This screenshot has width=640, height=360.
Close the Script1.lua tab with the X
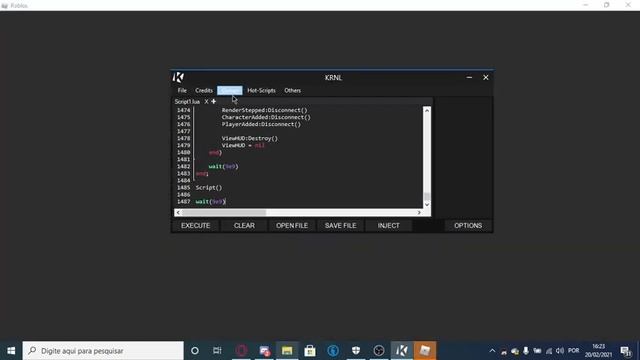pyautogui.click(x=206, y=102)
